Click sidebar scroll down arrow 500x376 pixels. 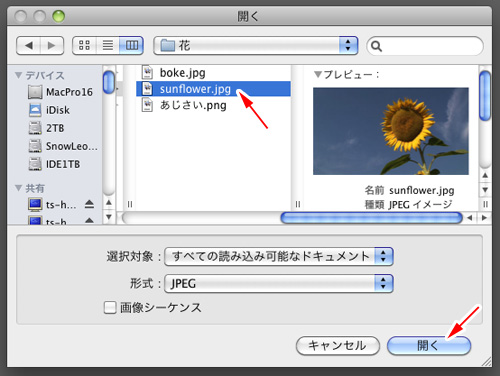(x=109, y=217)
